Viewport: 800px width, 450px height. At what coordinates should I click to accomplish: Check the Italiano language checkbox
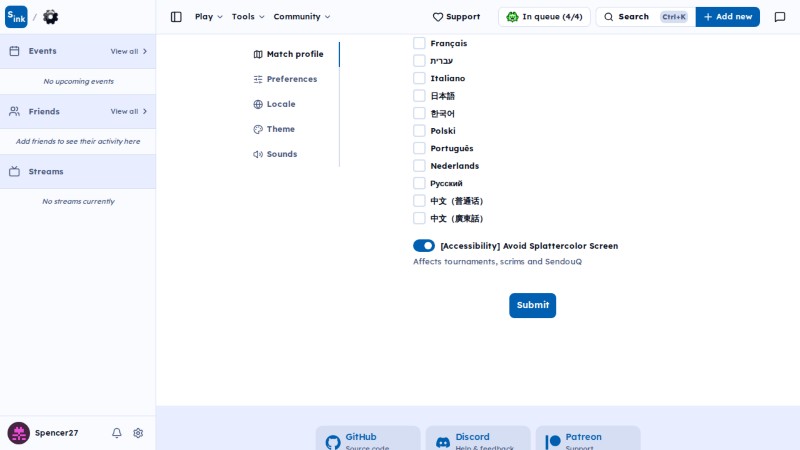(x=419, y=78)
